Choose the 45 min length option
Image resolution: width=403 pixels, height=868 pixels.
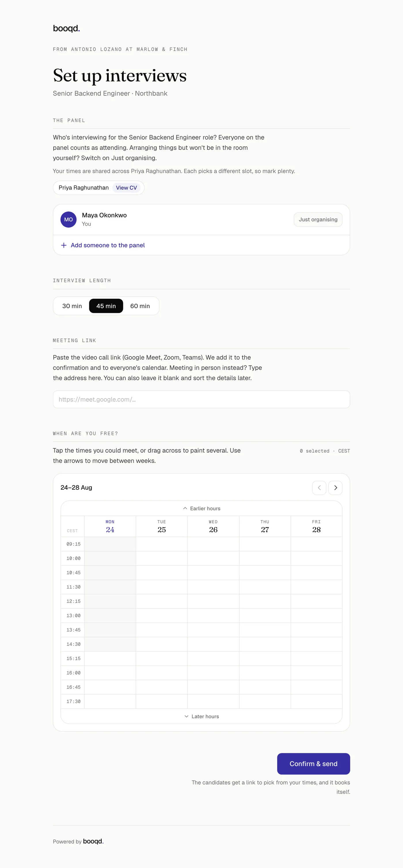106,306
